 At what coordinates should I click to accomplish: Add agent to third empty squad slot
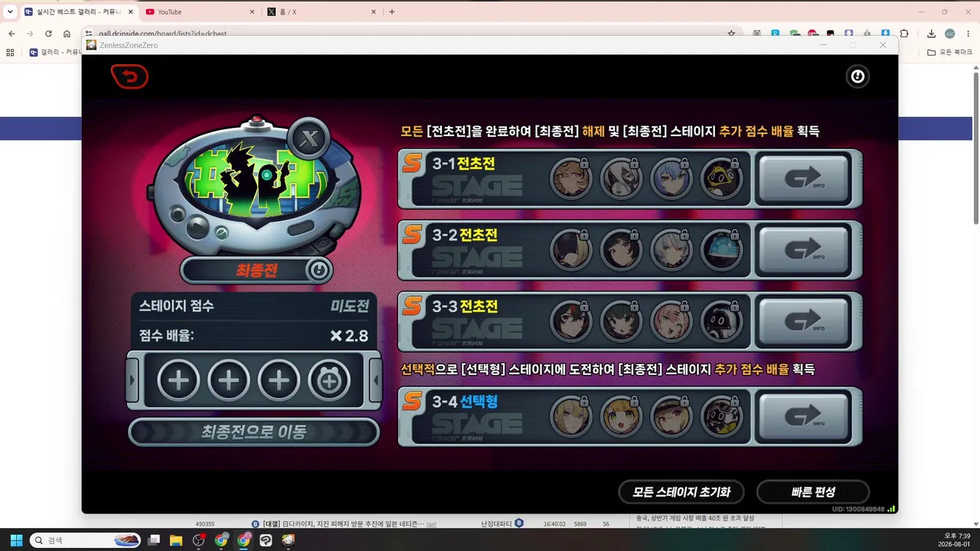279,380
